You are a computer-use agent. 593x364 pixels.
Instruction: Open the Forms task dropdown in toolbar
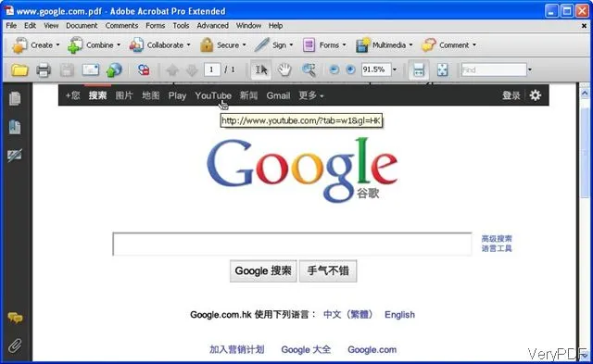(x=324, y=45)
